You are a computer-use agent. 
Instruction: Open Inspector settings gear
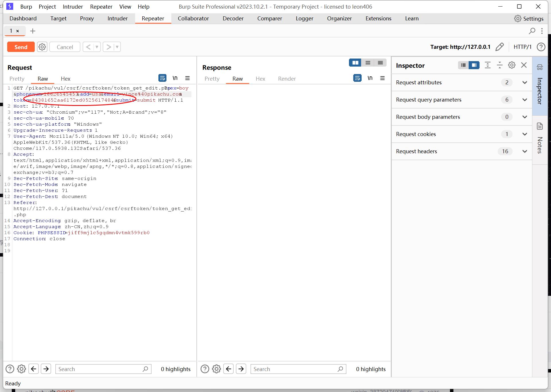click(x=512, y=65)
